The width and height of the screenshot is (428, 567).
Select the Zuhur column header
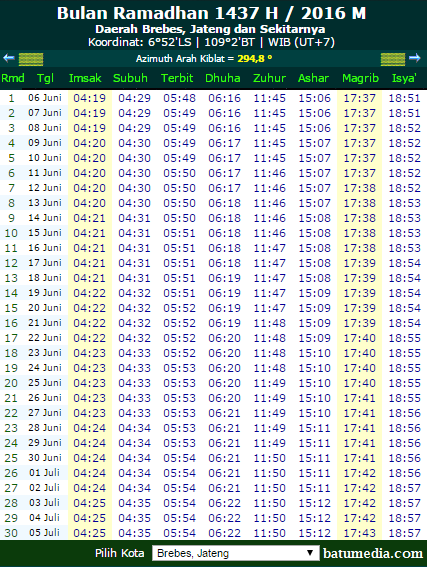[269, 78]
